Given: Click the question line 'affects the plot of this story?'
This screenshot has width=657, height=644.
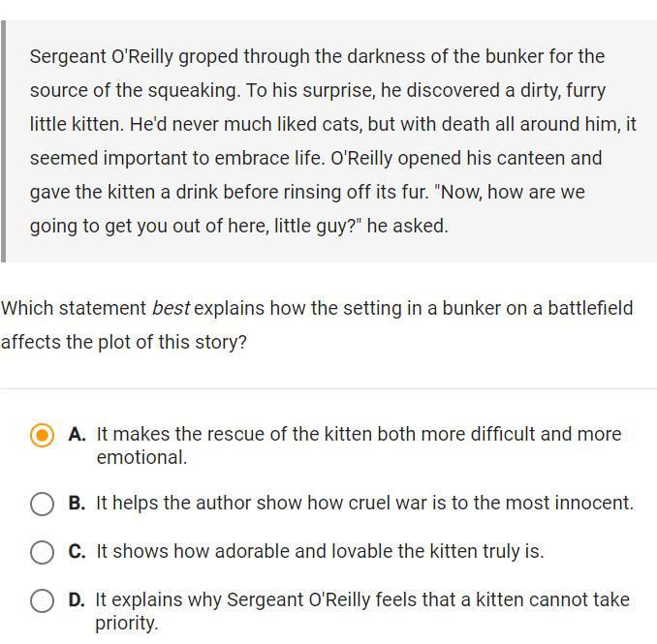Looking at the screenshot, I should [124, 342].
